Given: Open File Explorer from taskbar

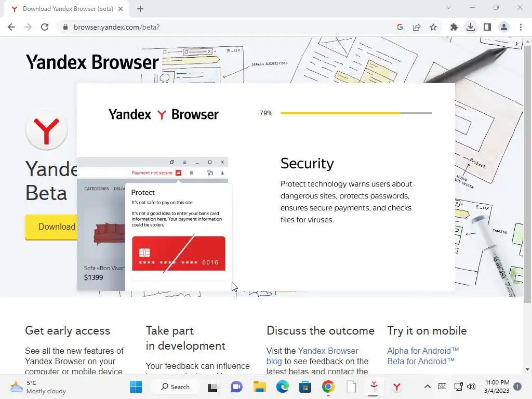Looking at the screenshot, I should click(260, 387).
